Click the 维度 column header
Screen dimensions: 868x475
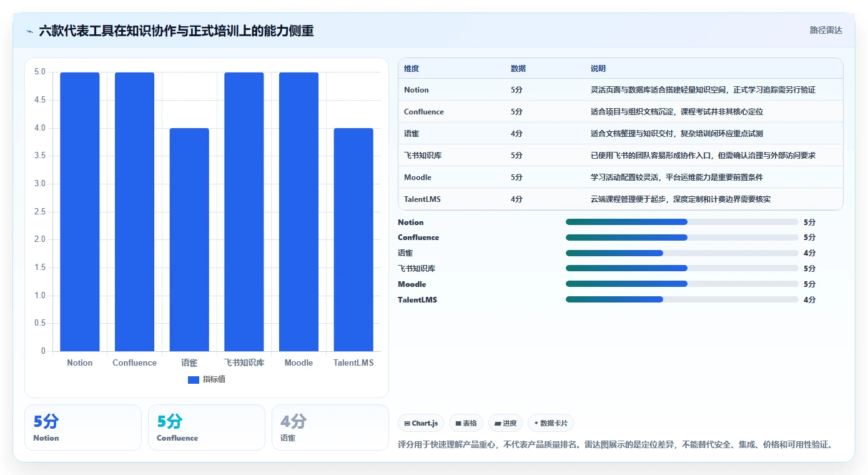point(412,69)
